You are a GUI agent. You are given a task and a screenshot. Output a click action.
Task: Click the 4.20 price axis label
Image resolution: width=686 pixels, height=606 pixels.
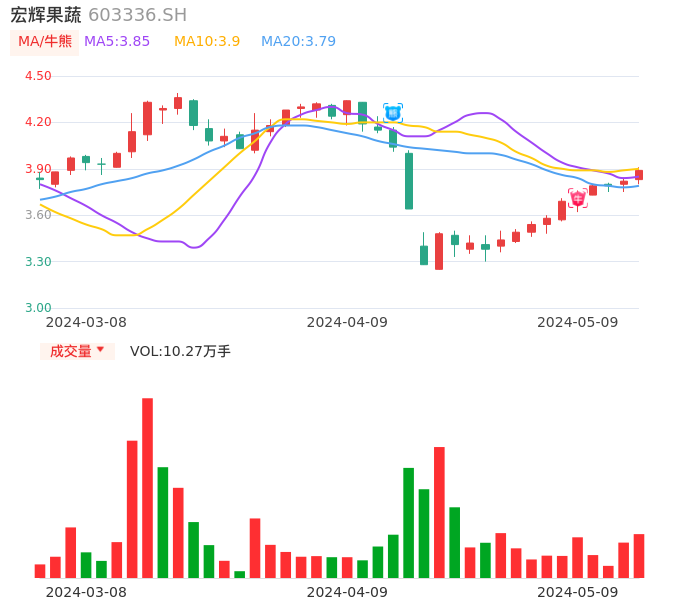(x=38, y=122)
